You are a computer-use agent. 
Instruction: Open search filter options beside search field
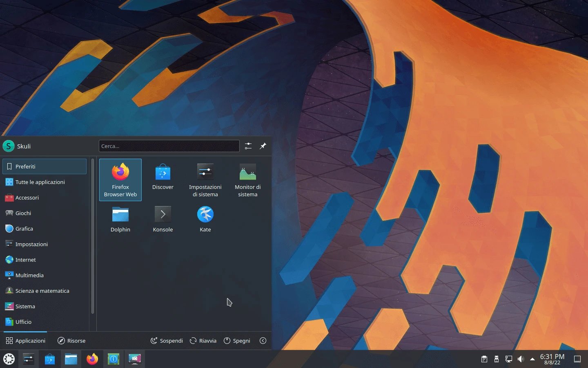[248, 146]
